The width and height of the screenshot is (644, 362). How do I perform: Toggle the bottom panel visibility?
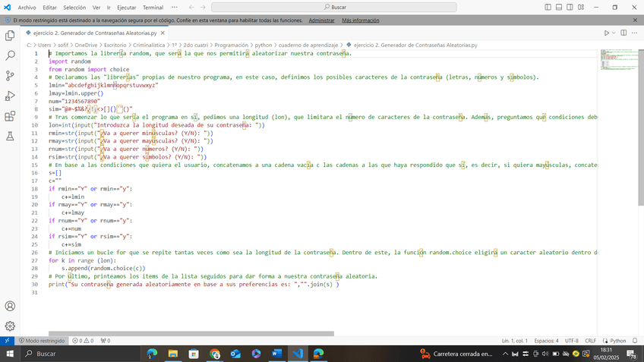coord(560,7)
